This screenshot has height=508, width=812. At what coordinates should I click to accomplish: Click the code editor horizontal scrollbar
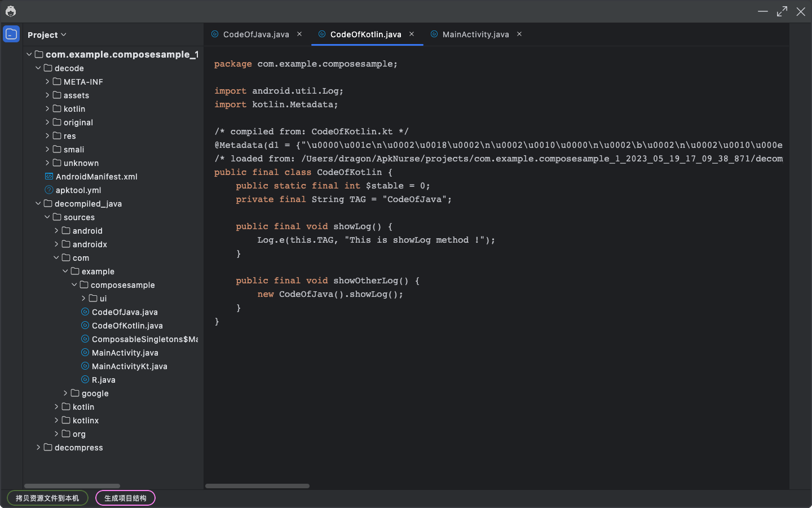tap(257, 485)
